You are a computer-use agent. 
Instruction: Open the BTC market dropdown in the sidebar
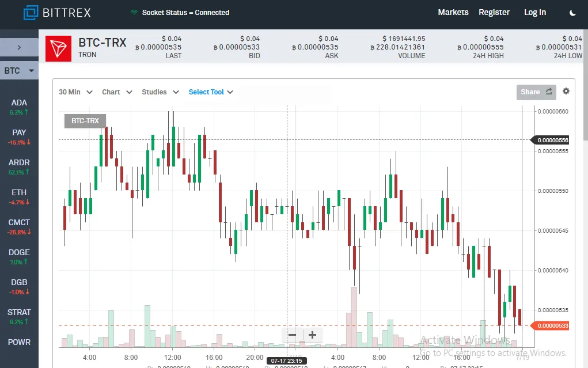pos(19,70)
